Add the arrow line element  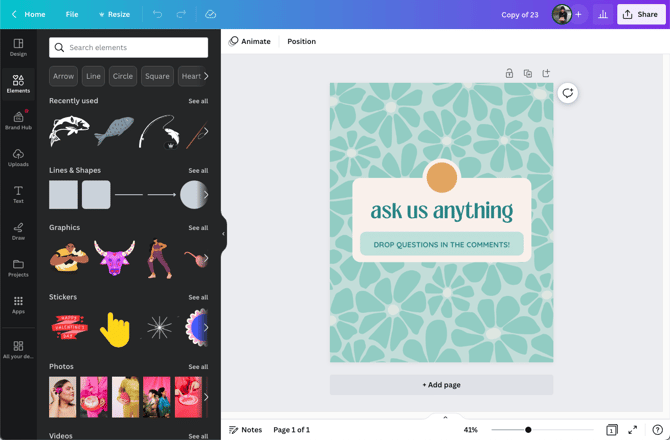[x=162, y=194]
